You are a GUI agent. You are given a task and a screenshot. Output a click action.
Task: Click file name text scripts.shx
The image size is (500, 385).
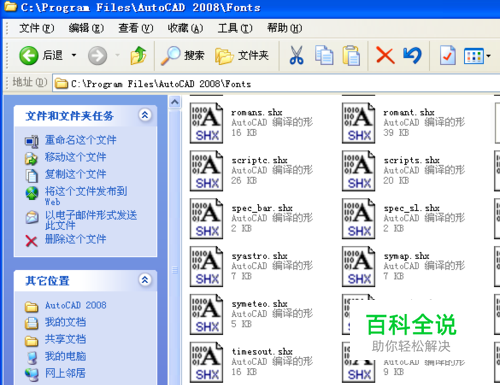pyautogui.click(x=411, y=160)
